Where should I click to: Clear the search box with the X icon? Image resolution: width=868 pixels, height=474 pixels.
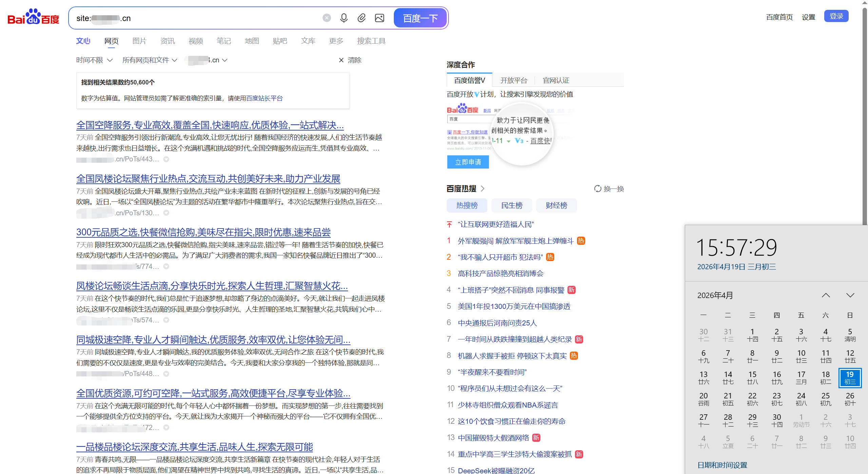[x=326, y=18]
